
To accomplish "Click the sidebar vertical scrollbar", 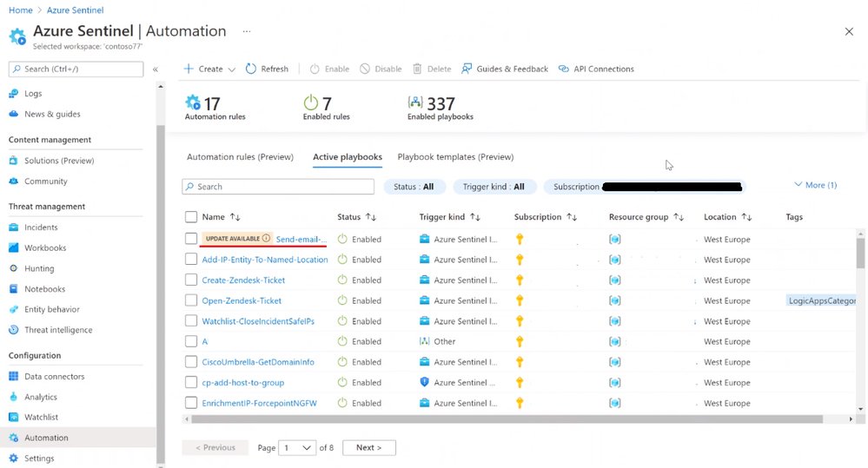I will (x=161, y=293).
